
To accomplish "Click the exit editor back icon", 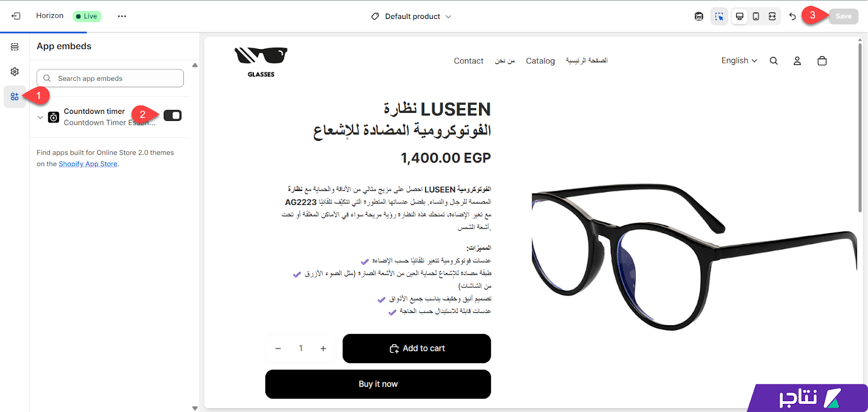I will coord(16,16).
